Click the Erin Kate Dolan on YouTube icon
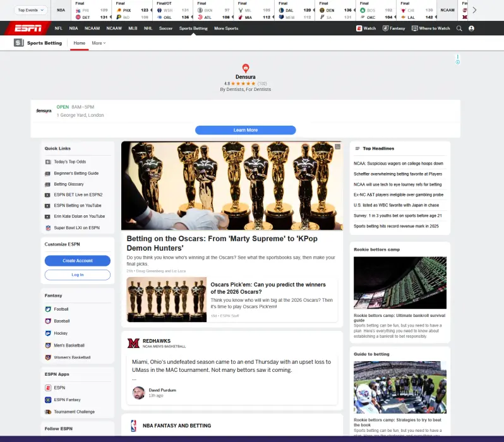The image size is (504, 442). click(47, 217)
